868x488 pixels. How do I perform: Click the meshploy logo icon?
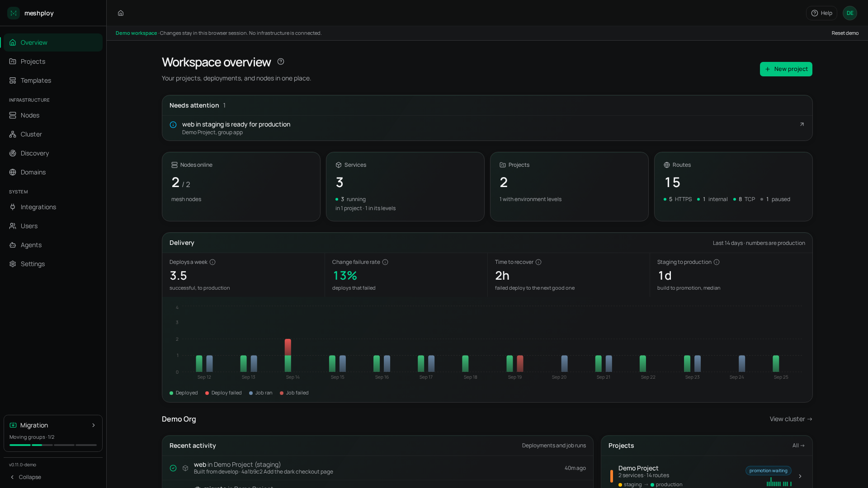click(14, 13)
